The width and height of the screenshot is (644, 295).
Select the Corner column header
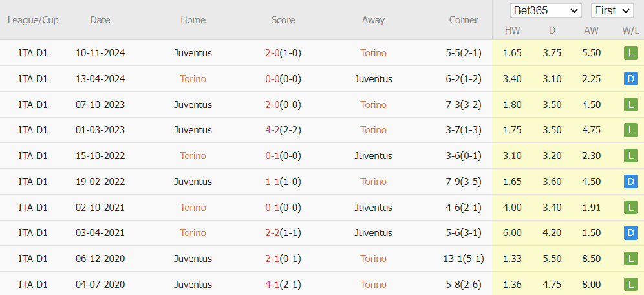pos(464,19)
